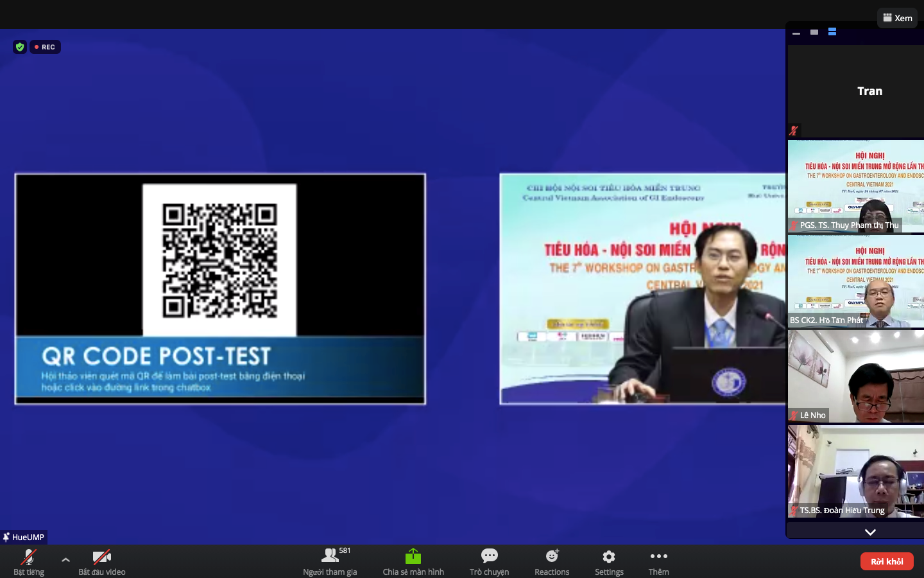This screenshot has height=578, width=924.
Task: Switch strip to single thumbnail view
Action: (814, 32)
